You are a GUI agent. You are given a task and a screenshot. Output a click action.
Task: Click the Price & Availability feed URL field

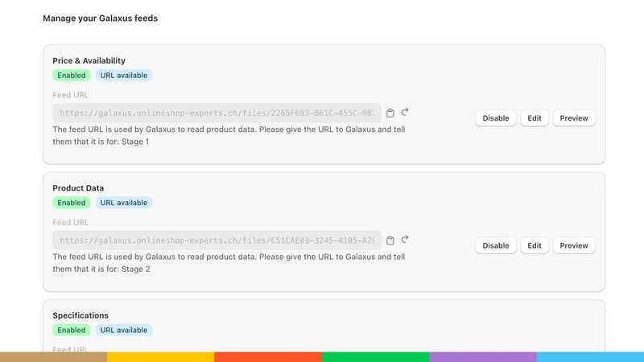click(x=217, y=113)
